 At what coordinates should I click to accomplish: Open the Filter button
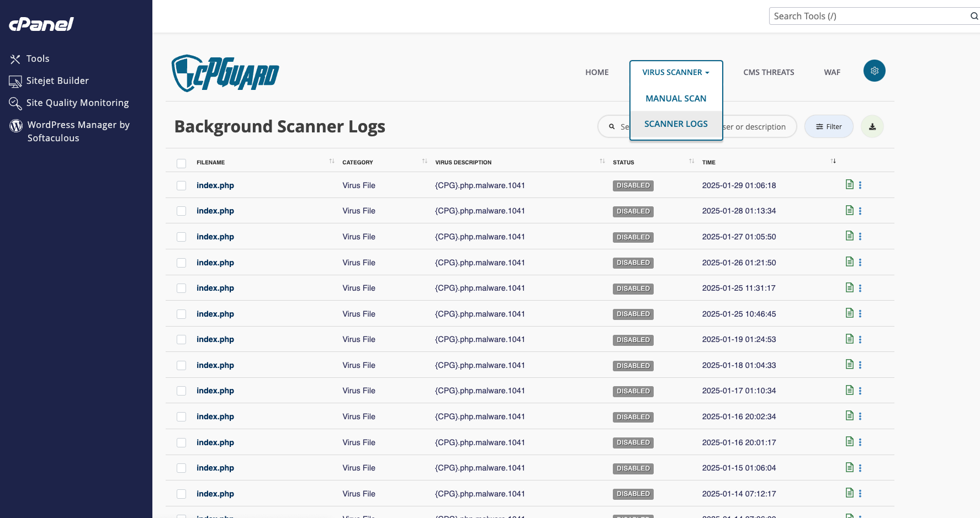829,126
